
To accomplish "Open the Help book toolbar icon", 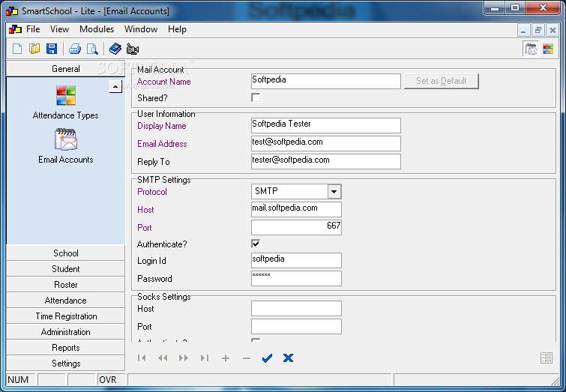I will 115,49.
